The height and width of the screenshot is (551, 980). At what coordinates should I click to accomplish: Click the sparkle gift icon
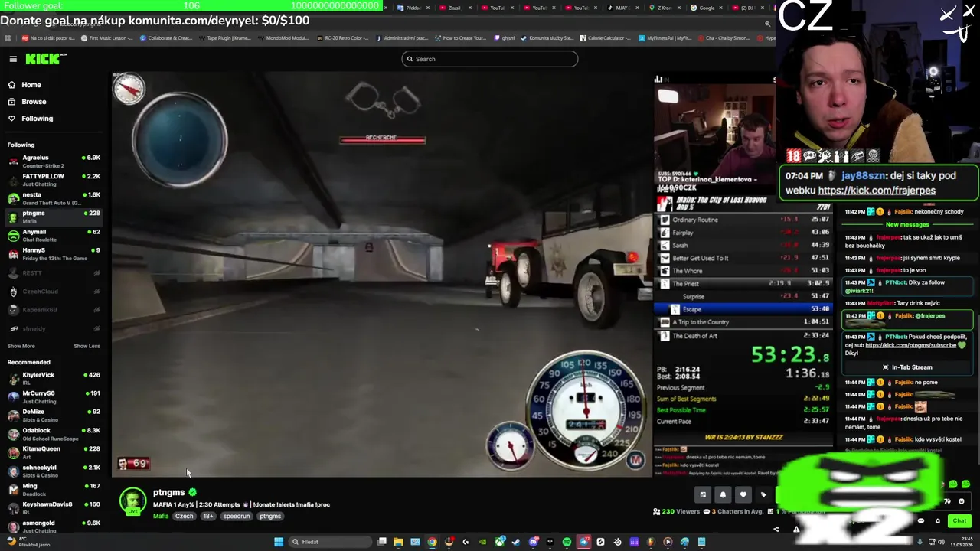click(763, 494)
